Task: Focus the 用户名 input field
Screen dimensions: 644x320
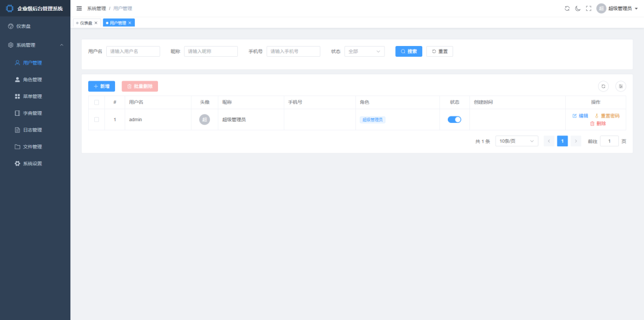Action: click(x=133, y=51)
